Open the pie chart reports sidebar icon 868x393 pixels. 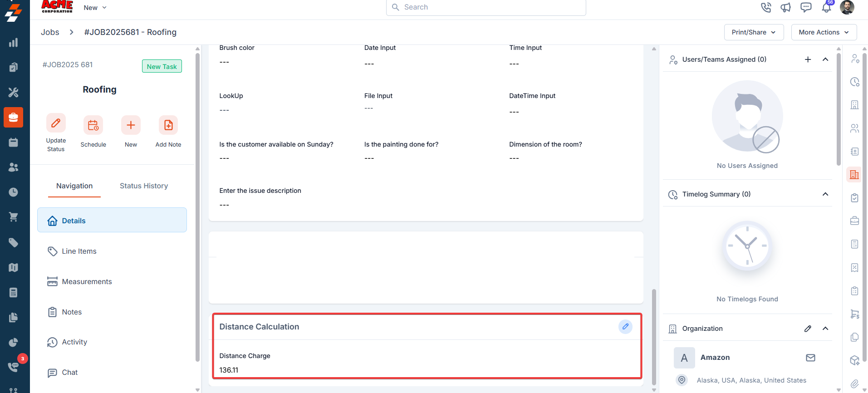(x=14, y=342)
